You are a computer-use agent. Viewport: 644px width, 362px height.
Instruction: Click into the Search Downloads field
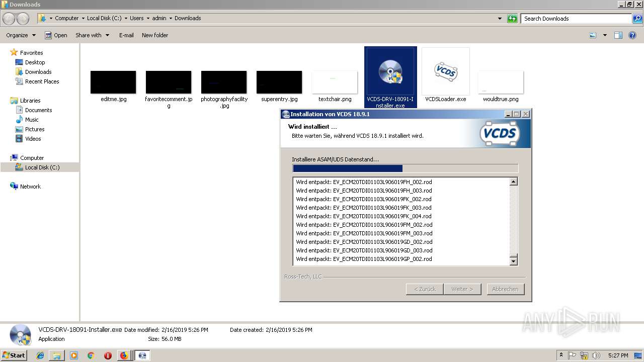click(577, 19)
